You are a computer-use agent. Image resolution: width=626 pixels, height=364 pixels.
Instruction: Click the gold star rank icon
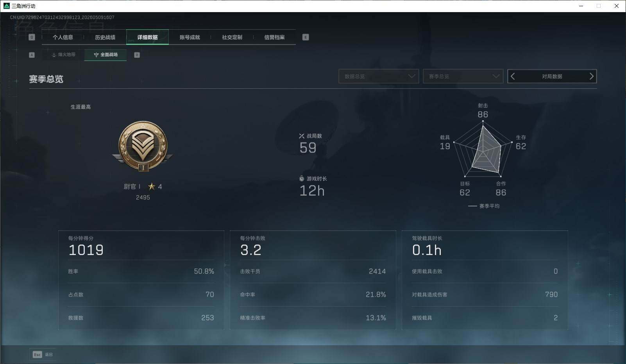pyautogui.click(x=152, y=187)
